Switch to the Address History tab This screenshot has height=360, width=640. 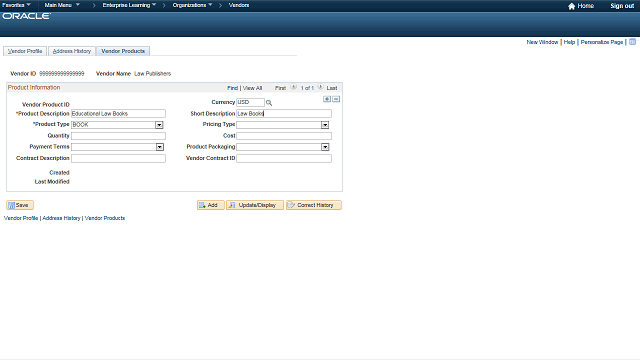72,51
